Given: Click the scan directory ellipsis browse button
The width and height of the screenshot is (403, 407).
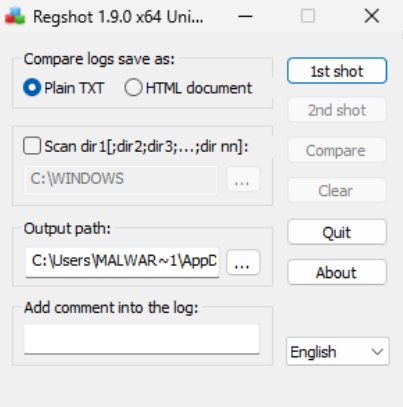Looking at the screenshot, I should pyautogui.click(x=243, y=179).
